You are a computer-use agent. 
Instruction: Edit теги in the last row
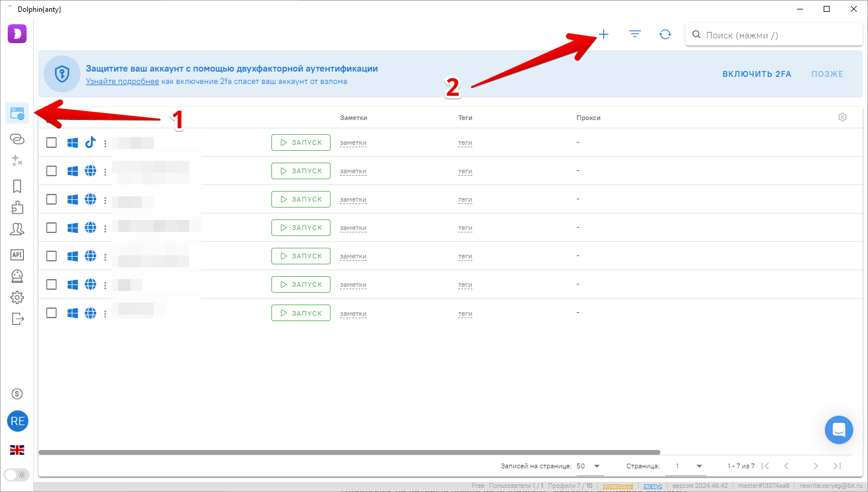point(465,313)
